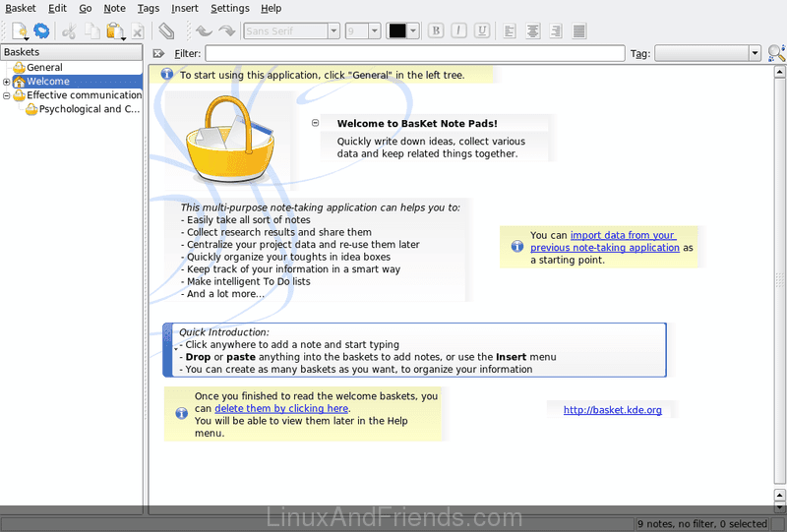Open the Tags menu
Screen dimensions: 787x532
click(149, 8)
